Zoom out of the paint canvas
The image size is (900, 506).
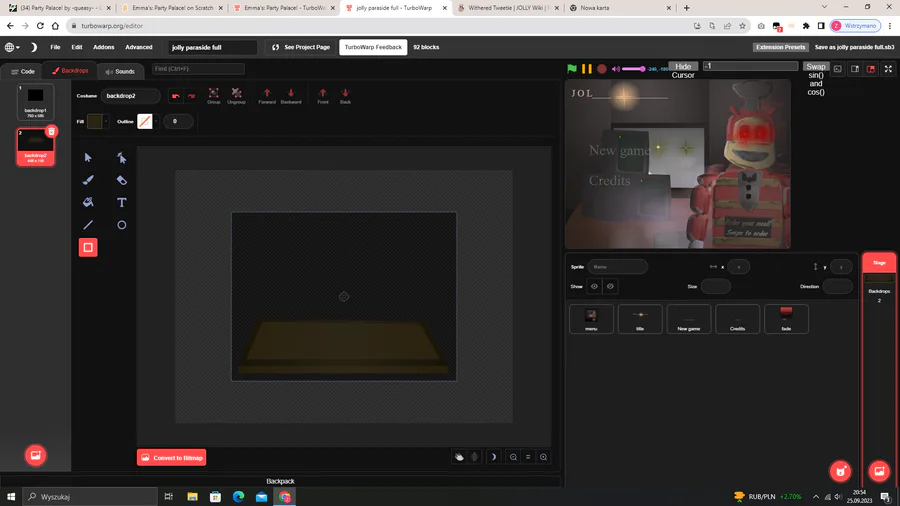pos(513,457)
